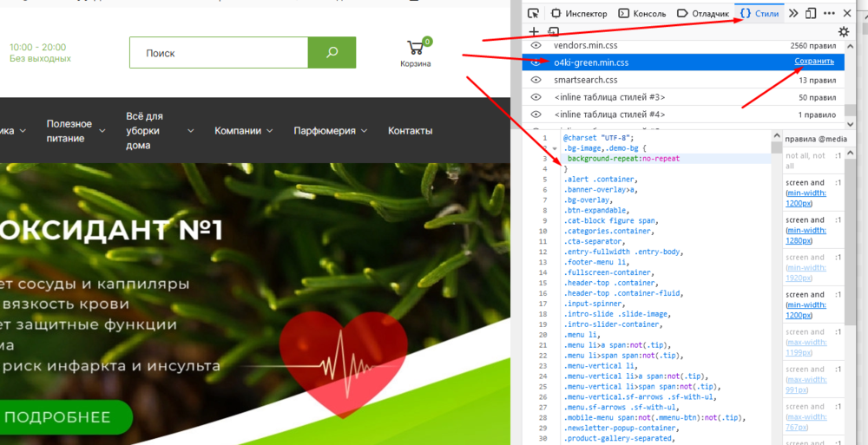This screenshot has width=868, height=445.
Task: Open the devtools three-dots options menu
Action: click(829, 13)
